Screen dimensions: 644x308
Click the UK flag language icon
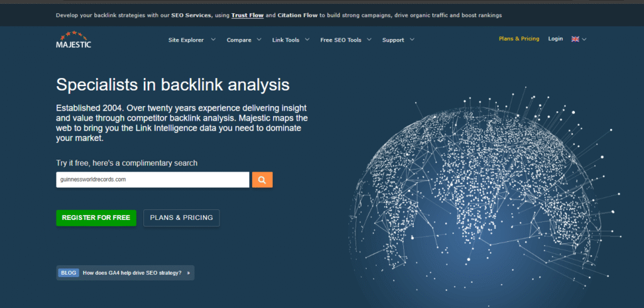(575, 39)
